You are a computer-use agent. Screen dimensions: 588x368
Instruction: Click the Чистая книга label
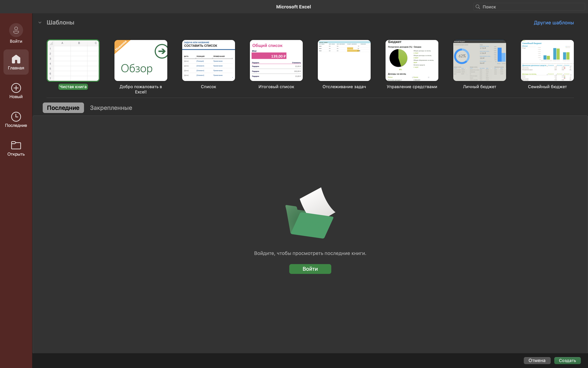pyautogui.click(x=73, y=87)
